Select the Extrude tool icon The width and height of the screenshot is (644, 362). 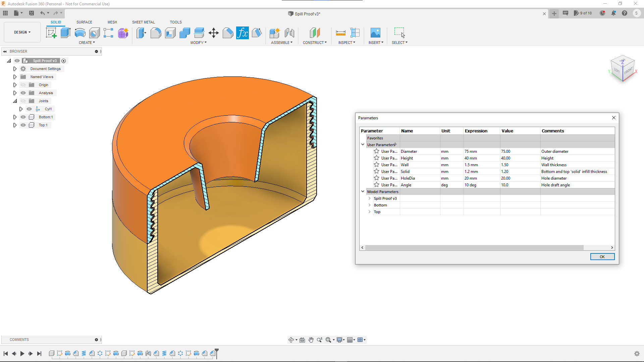(65, 33)
